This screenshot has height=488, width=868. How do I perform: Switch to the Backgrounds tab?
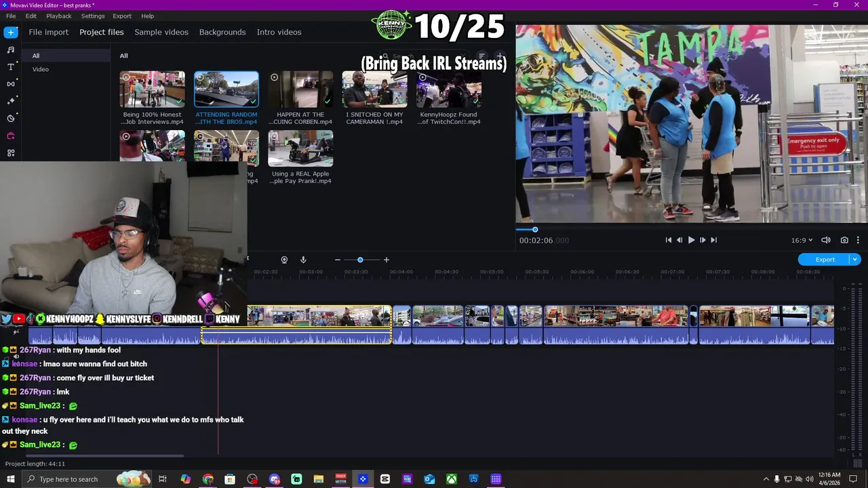pyautogui.click(x=222, y=32)
